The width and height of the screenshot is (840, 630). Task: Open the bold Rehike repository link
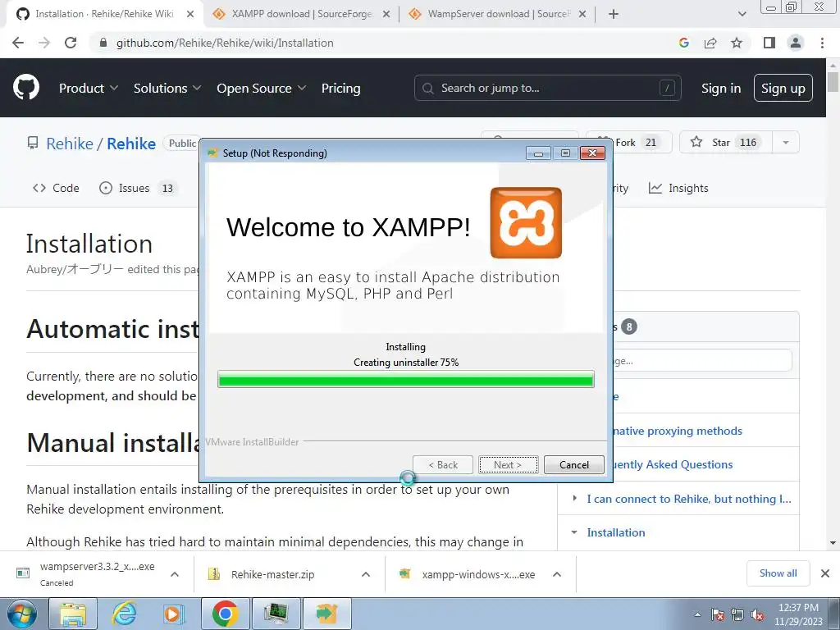point(131,144)
